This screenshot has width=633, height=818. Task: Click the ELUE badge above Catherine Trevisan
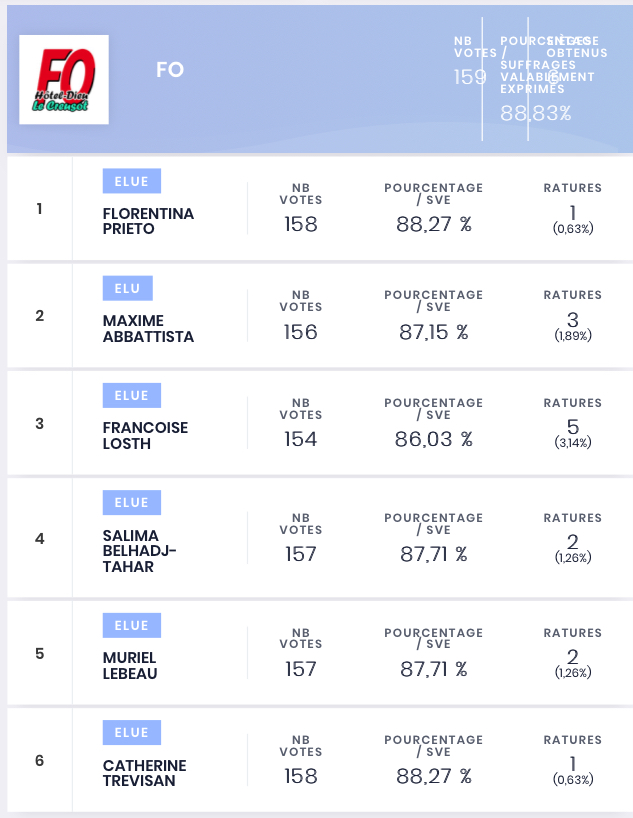[x=132, y=732]
